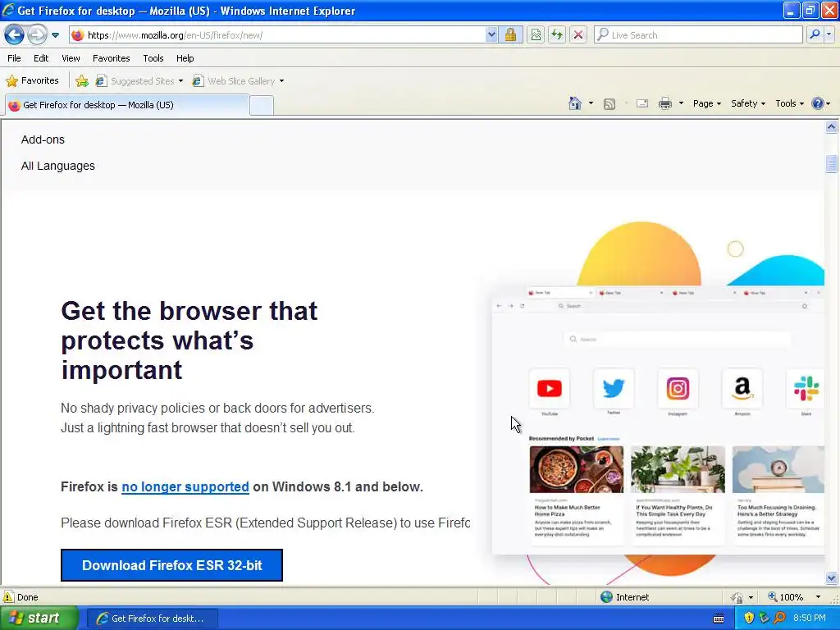The height and width of the screenshot is (630, 840).
Task: Click the search magnifier button
Action: coord(815,34)
